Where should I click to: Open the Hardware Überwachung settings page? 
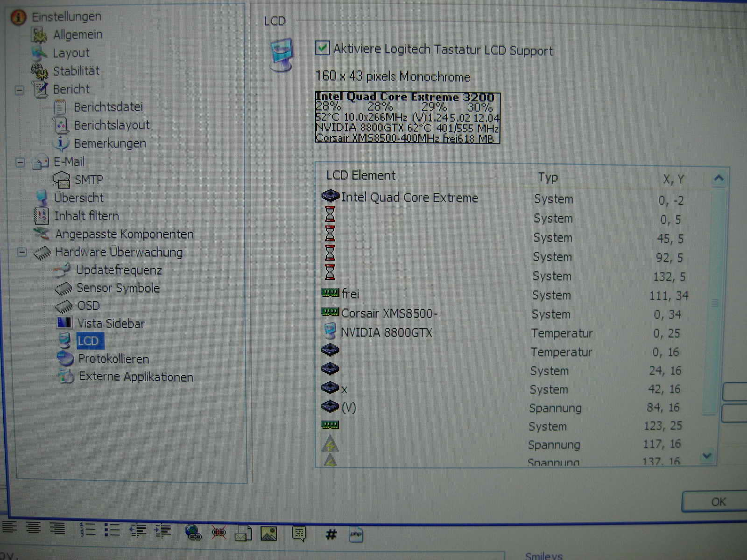(119, 252)
